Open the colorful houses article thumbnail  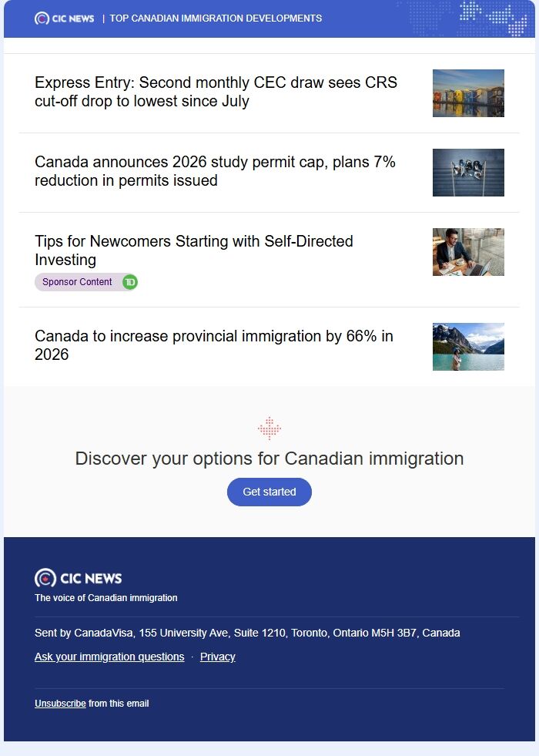click(x=467, y=92)
